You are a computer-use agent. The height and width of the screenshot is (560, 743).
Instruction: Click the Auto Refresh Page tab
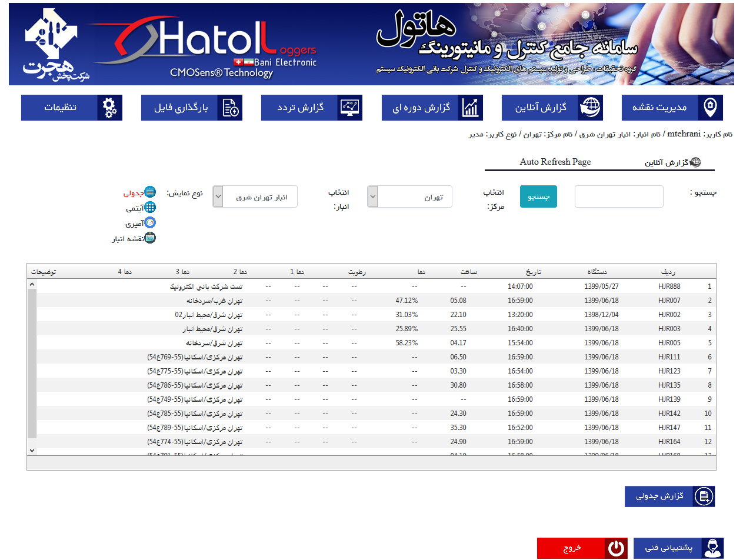coord(555,162)
